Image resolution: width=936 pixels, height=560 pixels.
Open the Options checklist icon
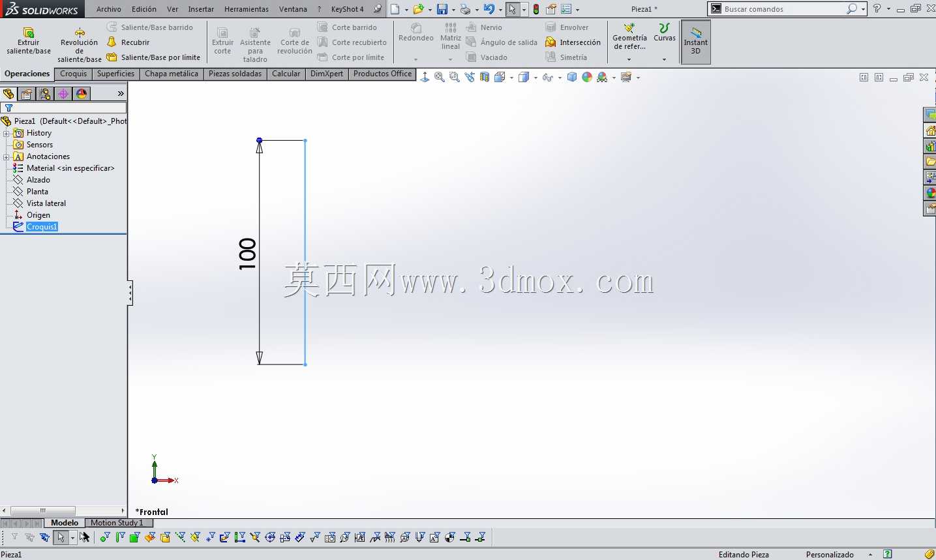[x=566, y=9]
